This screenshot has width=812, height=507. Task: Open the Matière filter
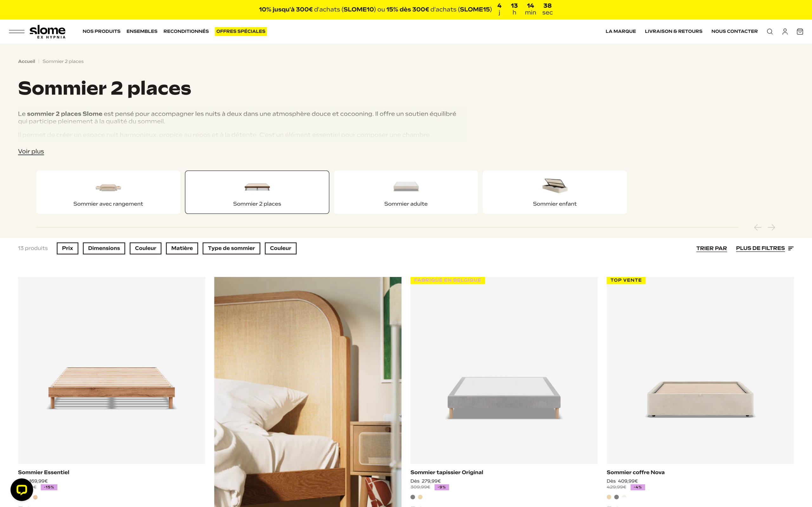click(x=182, y=248)
